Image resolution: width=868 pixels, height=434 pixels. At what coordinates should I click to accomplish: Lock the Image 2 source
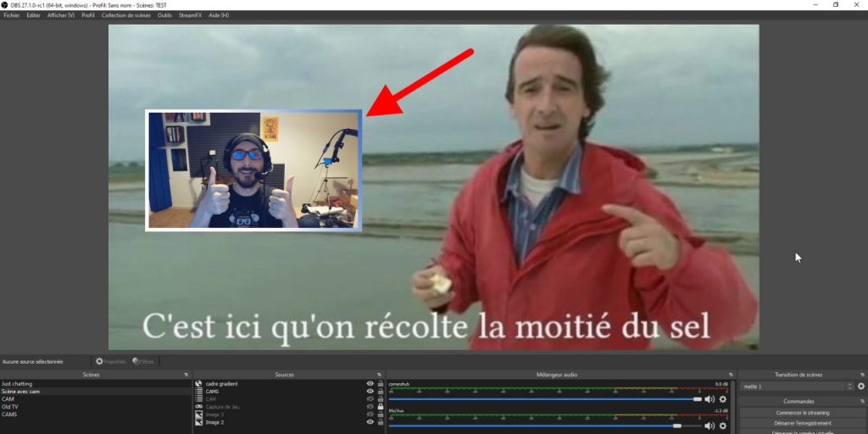click(381, 422)
